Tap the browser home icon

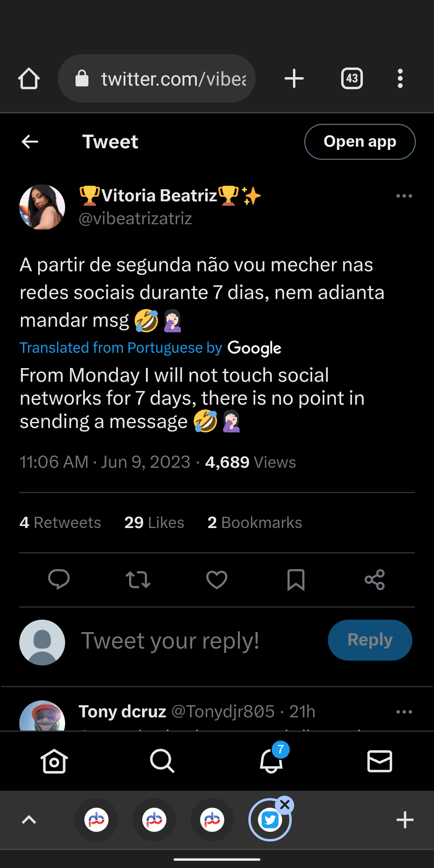(x=29, y=78)
